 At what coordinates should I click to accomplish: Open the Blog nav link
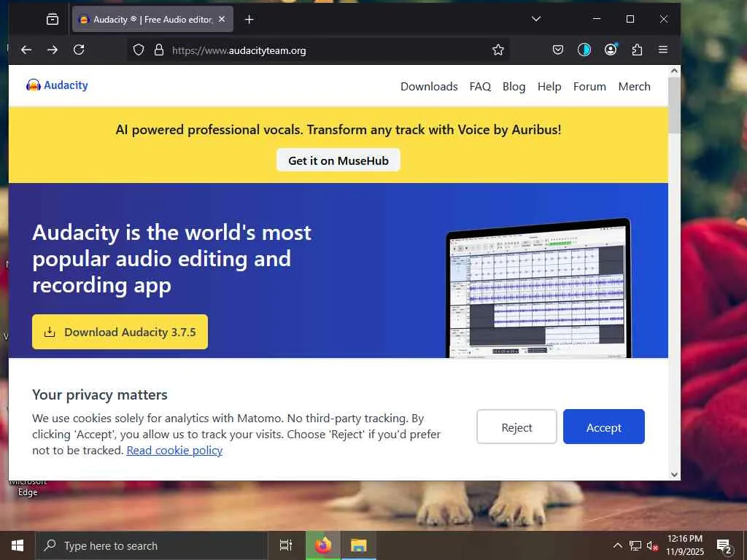514,87
